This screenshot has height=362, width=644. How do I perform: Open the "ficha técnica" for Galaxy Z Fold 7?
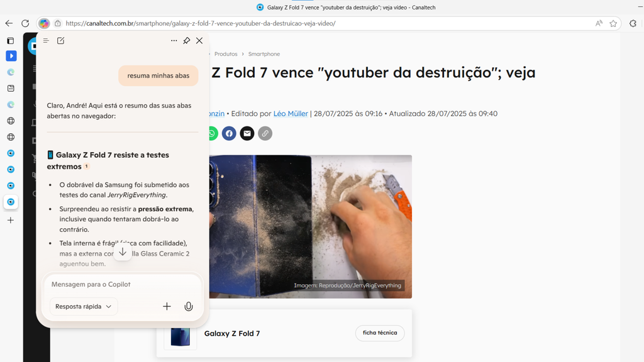(x=380, y=333)
